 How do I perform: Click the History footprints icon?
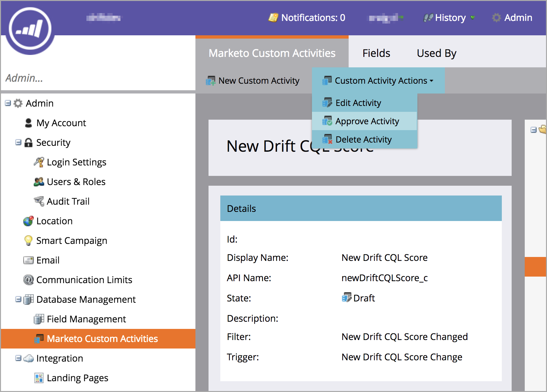point(428,18)
